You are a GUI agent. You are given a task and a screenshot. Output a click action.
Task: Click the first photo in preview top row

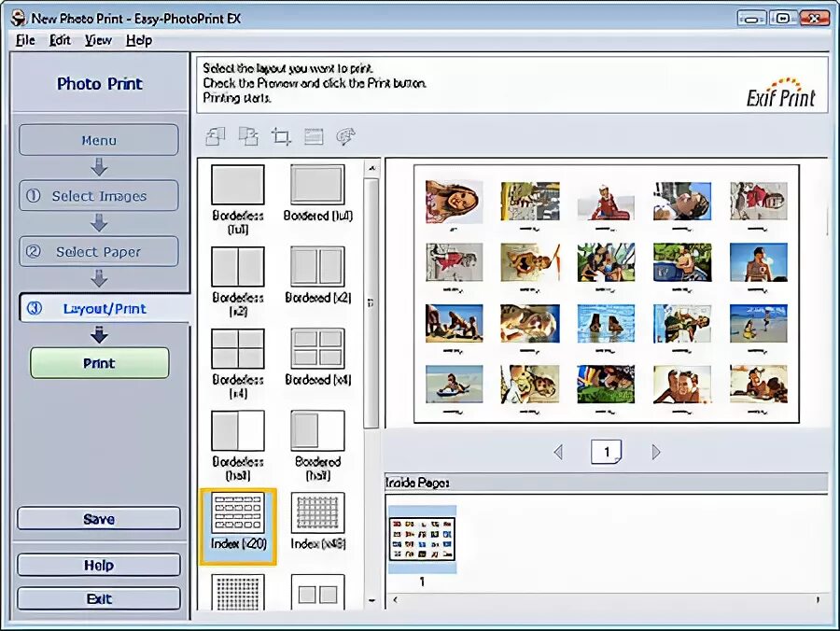click(x=454, y=202)
